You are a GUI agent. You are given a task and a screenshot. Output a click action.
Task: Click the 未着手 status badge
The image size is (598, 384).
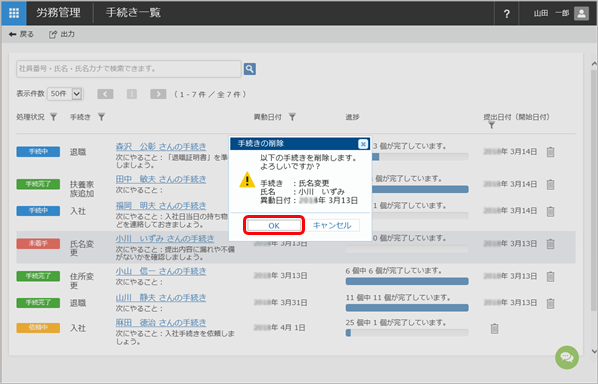[x=38, y=243]
